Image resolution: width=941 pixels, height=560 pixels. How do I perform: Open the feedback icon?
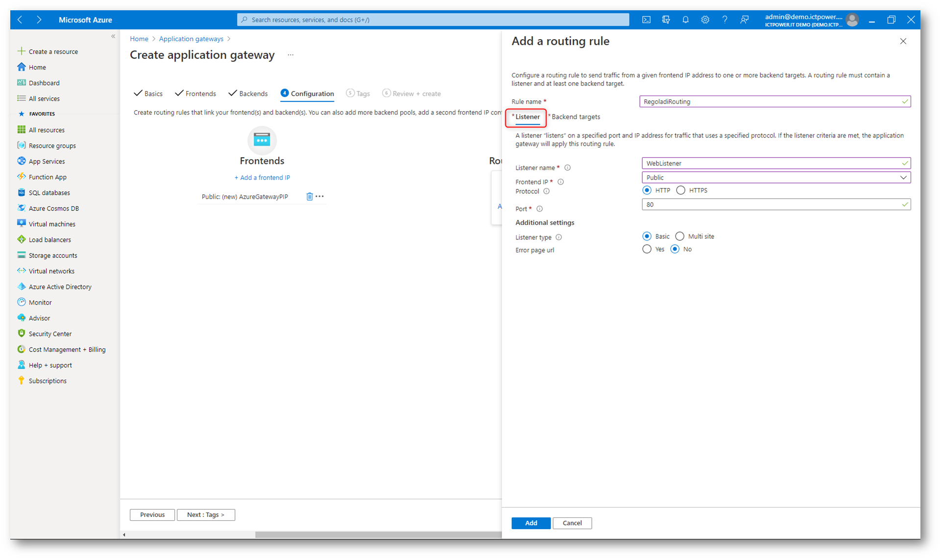coord(744,20)
